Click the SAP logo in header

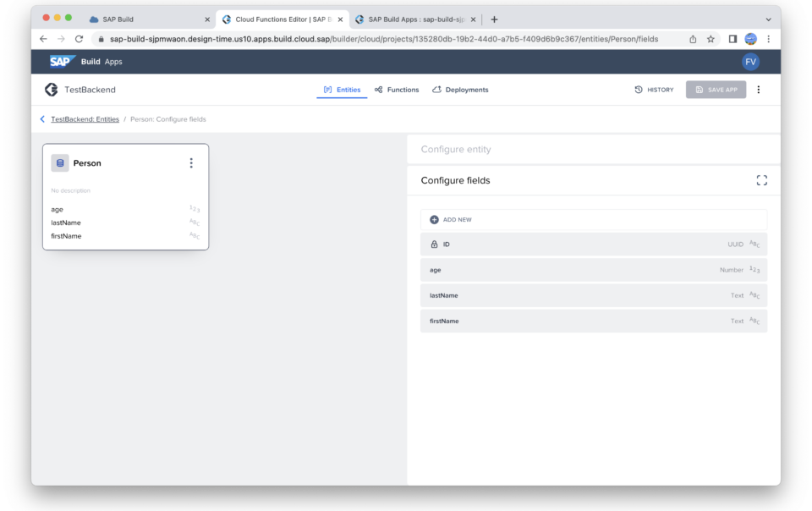(x=63, y=62)
